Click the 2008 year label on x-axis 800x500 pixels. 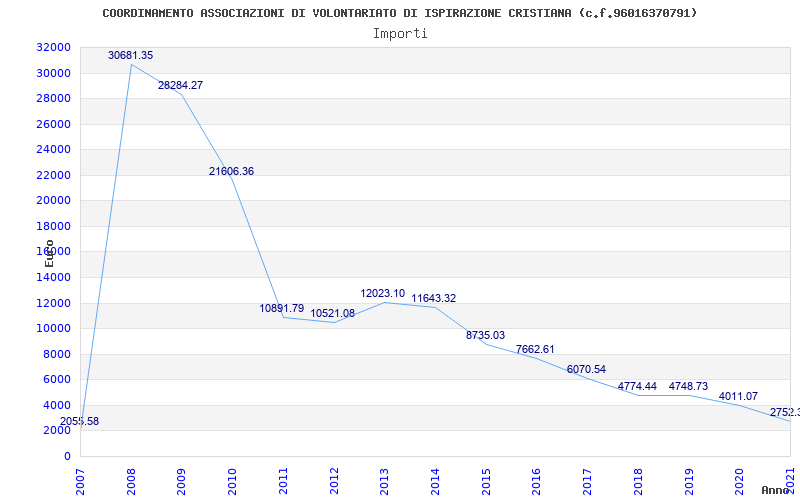[x=131, y=481]
